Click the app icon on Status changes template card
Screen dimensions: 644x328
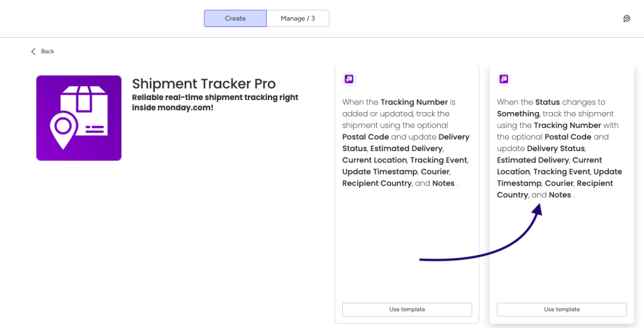[504, 79]
